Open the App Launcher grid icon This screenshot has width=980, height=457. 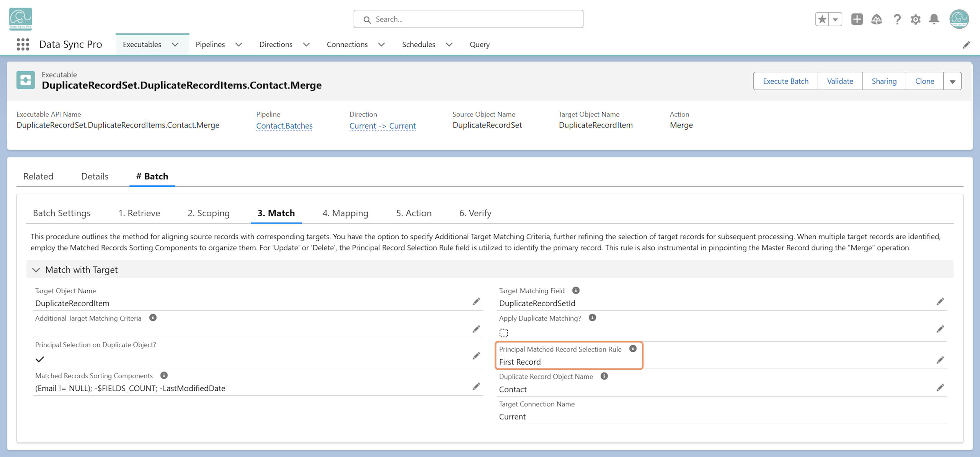pyautogui.click(x=23, y=44)
